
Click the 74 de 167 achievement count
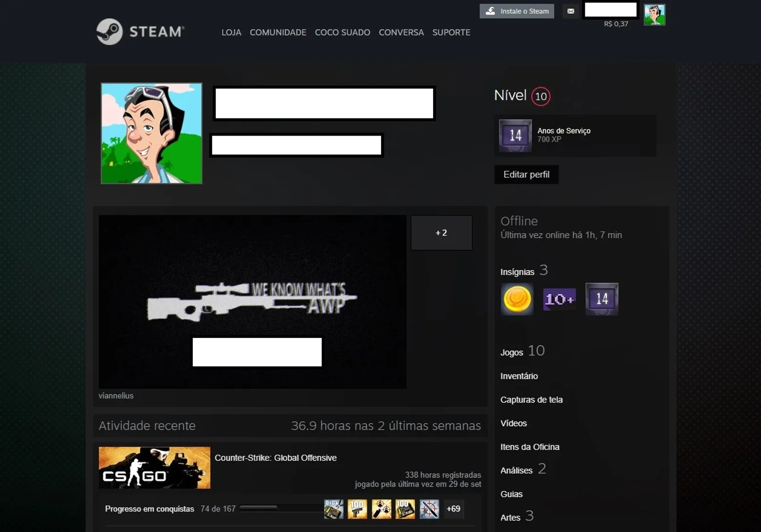pos(218,509)
